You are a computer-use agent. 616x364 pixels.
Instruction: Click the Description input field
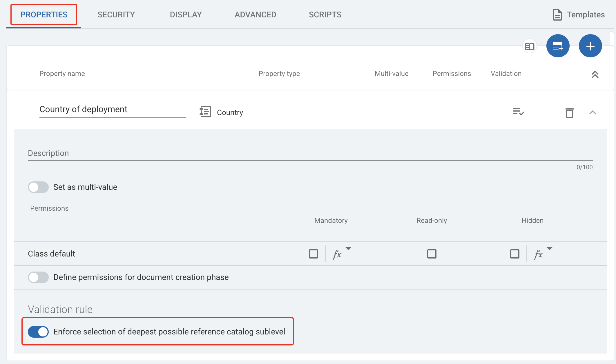(x=310, y=153)
